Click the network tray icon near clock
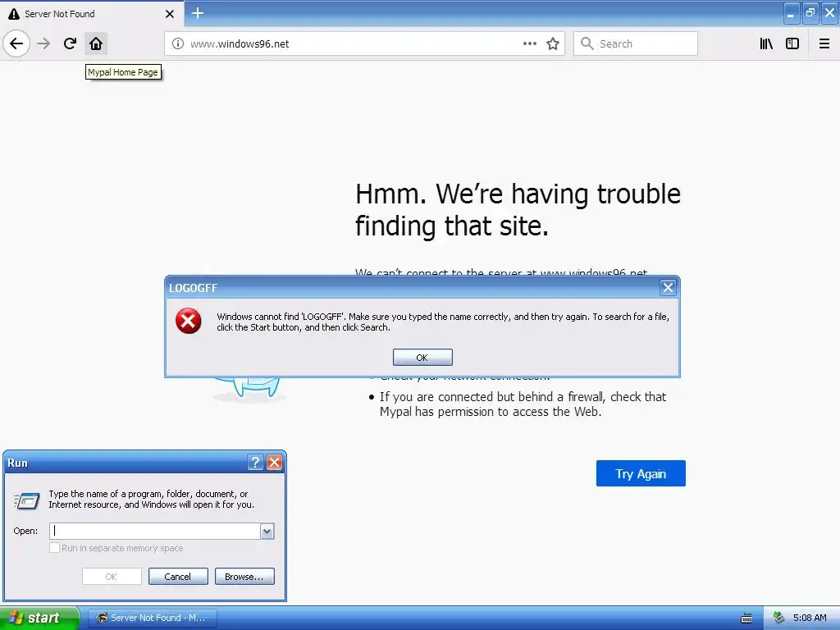Viewport: 840px width, 630px height. (x=779, y=618)
